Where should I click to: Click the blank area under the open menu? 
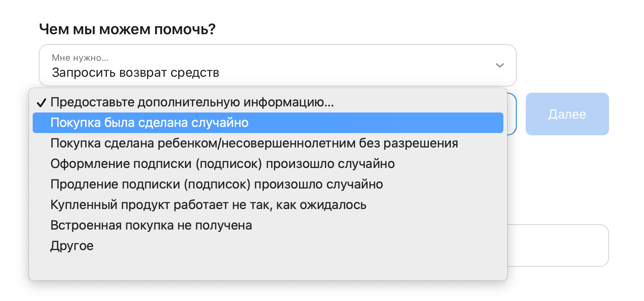click(x=266, y=292)
